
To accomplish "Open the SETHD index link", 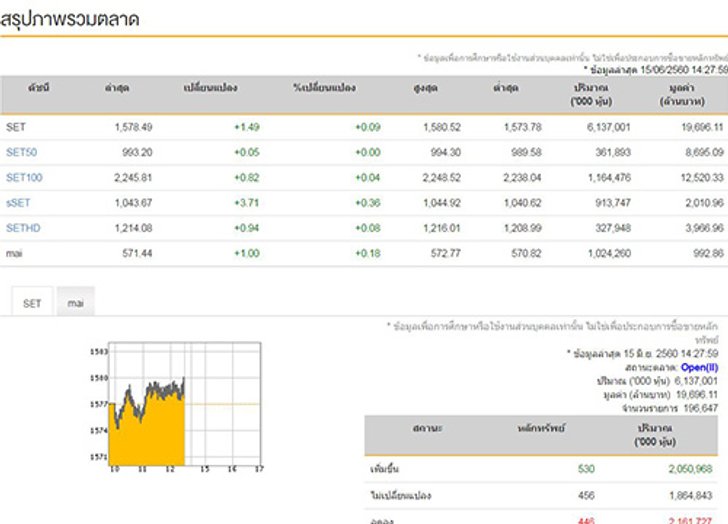I will click(x=23, y=228).
